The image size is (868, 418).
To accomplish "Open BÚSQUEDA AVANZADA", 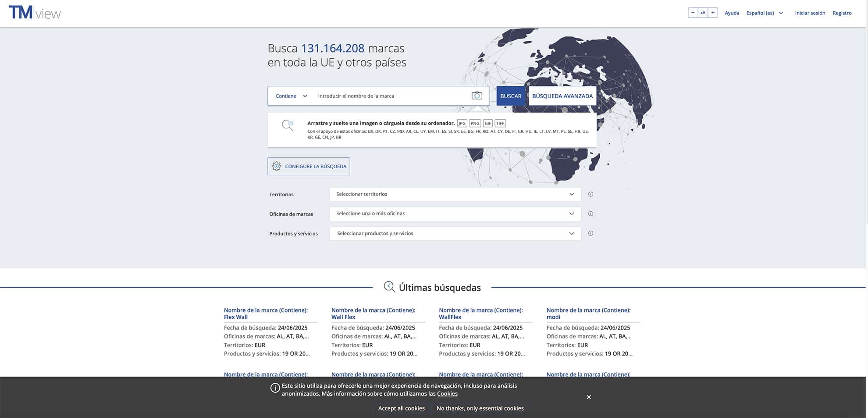I will (562, 96).
